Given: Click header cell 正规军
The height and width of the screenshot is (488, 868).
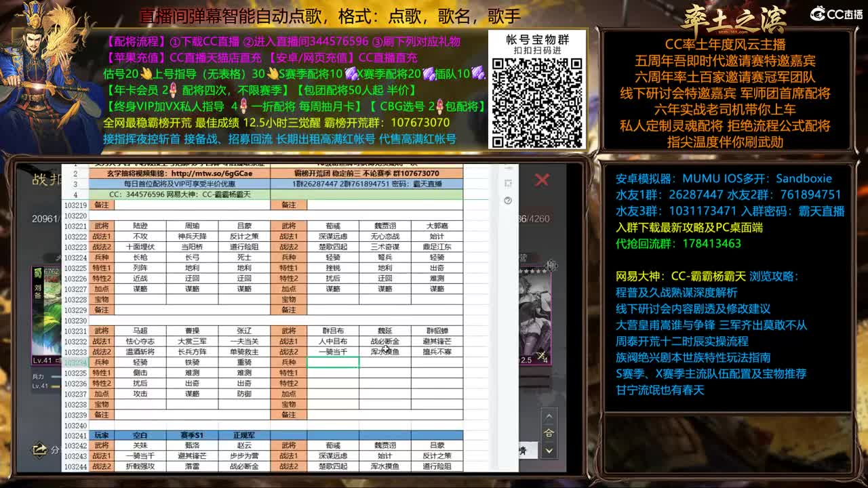Looking at the screenshot, I should (x=244, y=436).
